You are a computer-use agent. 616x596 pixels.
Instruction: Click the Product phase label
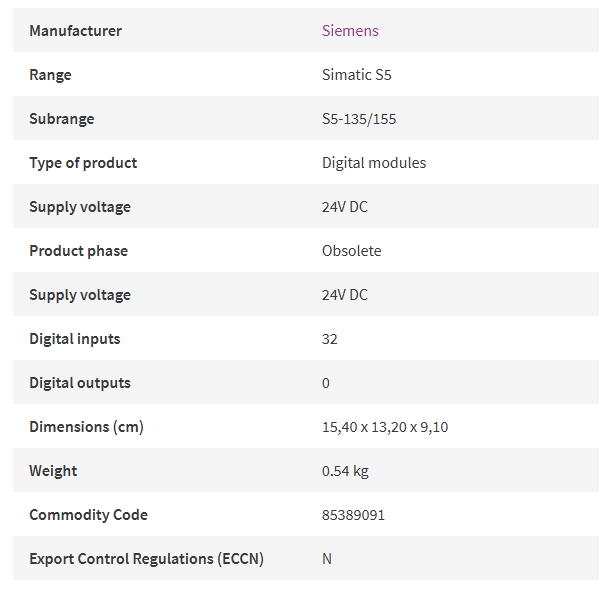click(x=79, y=251)
